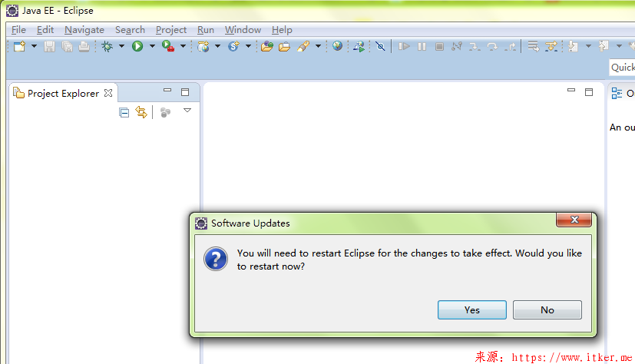635x364 pixels.
Task: Maximize the Project Explorer panel
Action: (x=185, y=92)
